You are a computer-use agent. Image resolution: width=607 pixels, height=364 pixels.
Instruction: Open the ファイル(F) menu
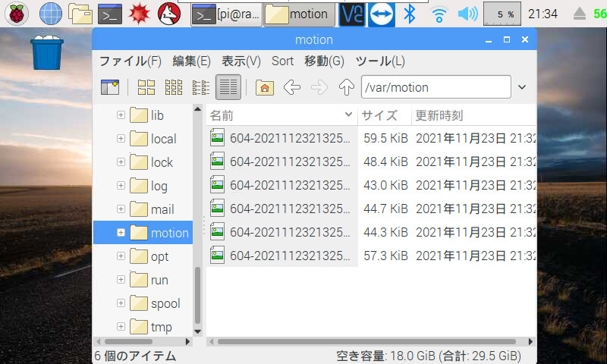tap(131, 61)
